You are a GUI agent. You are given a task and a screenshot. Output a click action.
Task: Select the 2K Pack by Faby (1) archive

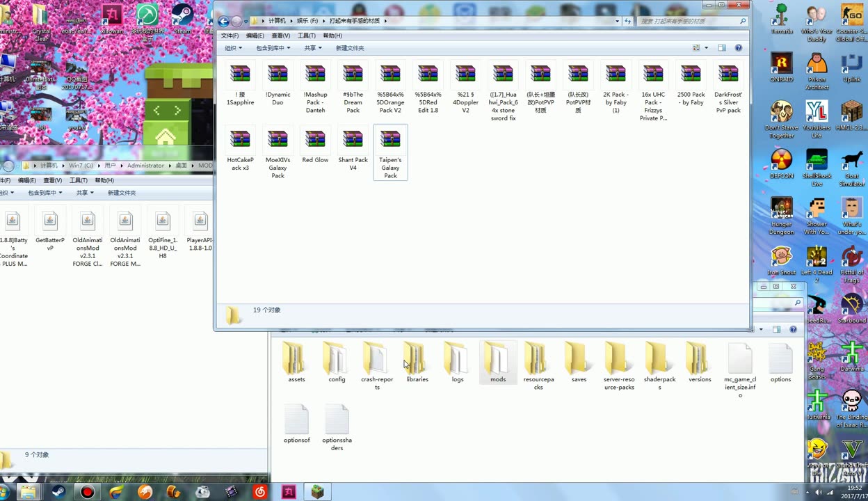click(x=616, y=88)
